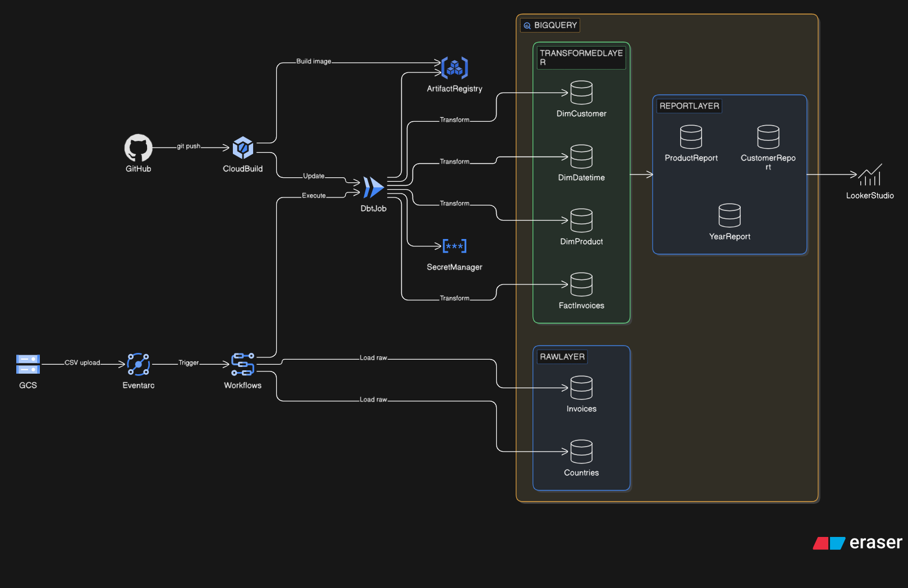Screen dimensions: 908x588
Task: Select the Workflows icon
Action: click(242, 365)
